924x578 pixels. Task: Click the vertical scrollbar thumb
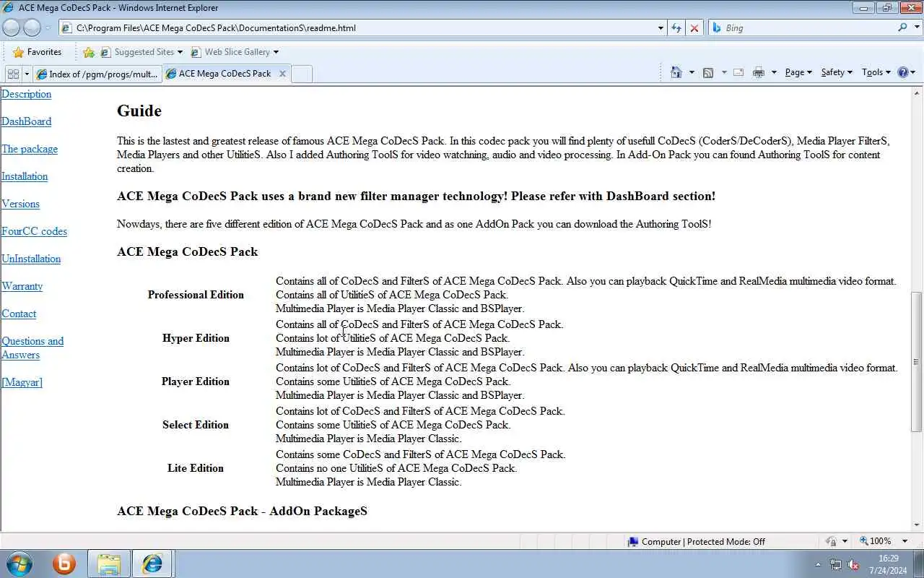[918, 361]
